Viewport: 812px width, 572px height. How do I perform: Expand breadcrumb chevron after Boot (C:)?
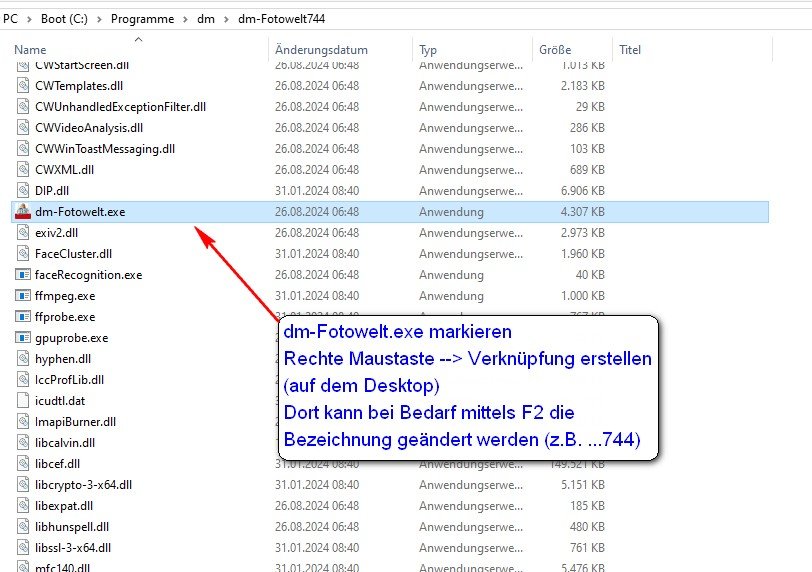99,19
